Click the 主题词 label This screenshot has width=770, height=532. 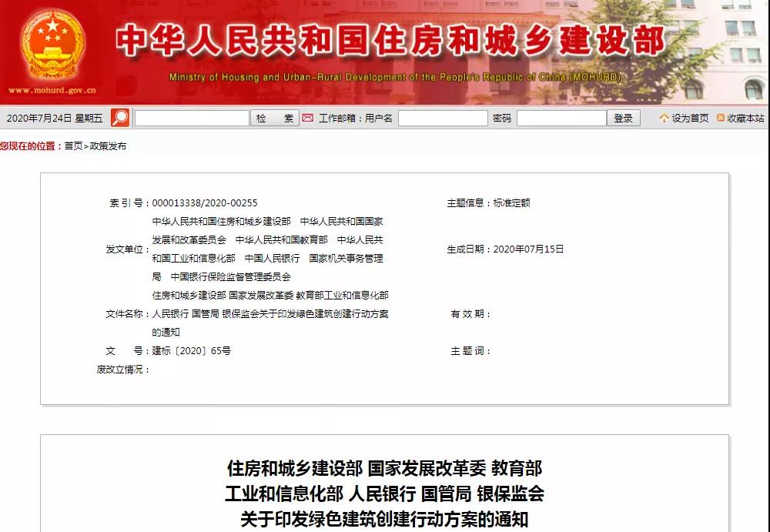pos(470,351)
